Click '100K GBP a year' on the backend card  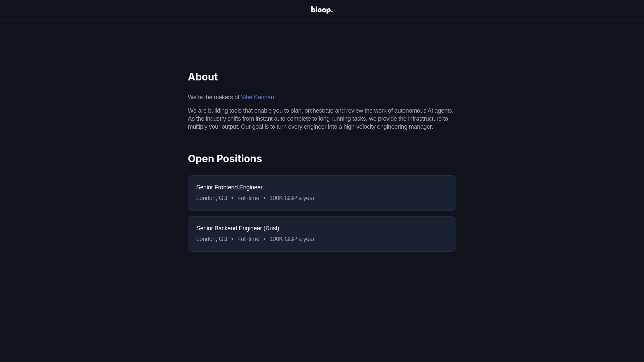pos(292,239)
